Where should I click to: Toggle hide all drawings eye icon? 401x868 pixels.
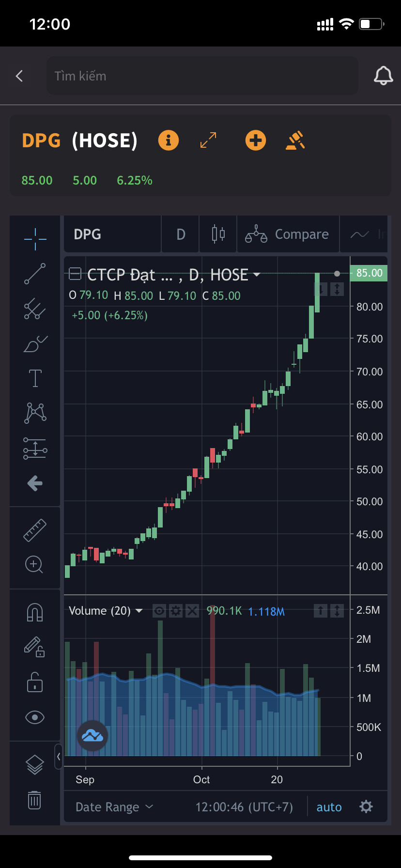(35, 717)
